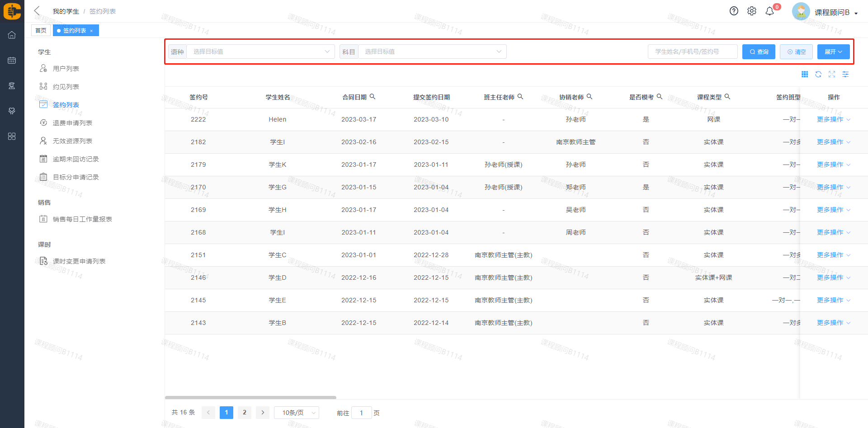Click the 查询 search button
This screenshot has width=868, height=428.
point(759,52)
